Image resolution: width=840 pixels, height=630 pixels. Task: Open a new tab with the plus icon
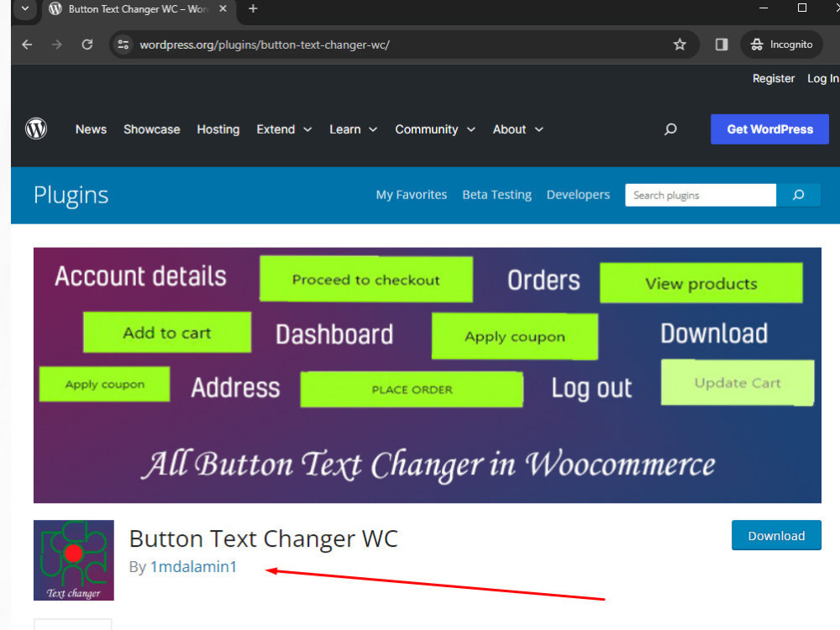(253, 8)
